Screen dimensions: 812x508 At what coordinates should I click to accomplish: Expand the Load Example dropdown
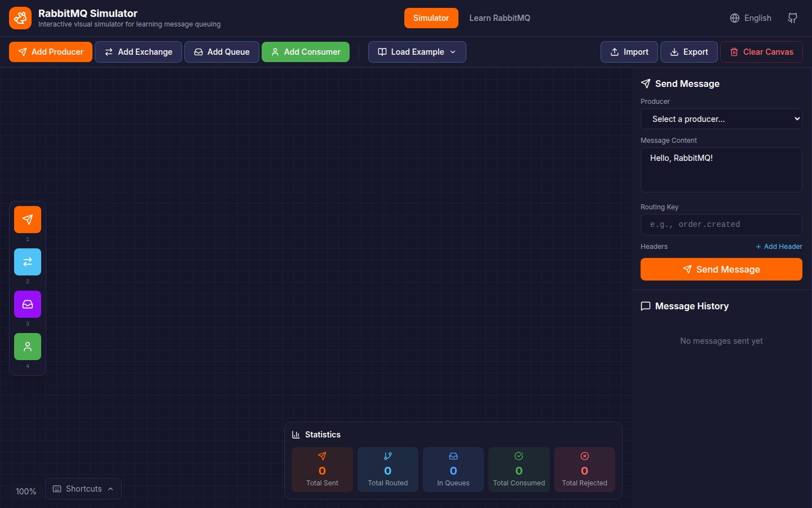[x=417, y=52]
